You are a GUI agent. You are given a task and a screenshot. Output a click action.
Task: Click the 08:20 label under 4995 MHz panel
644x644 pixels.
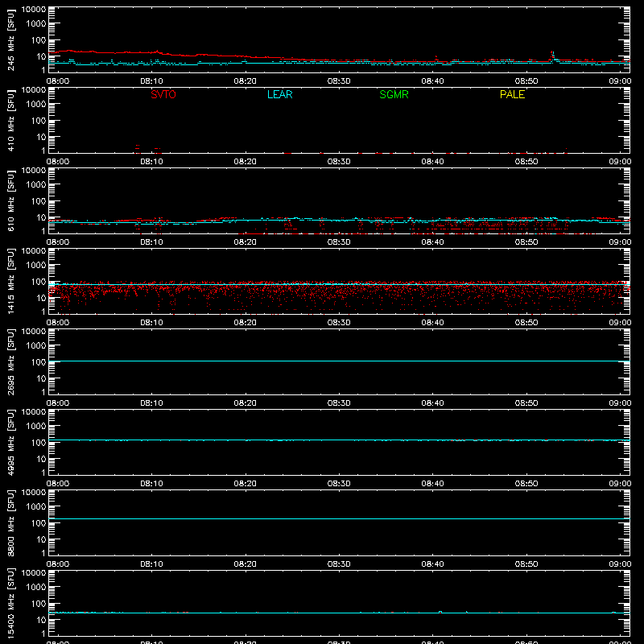(x=246, y=484)
